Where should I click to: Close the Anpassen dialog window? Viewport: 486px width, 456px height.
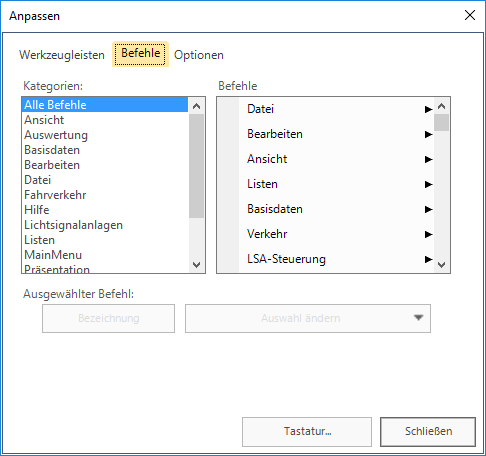point(470,15)
